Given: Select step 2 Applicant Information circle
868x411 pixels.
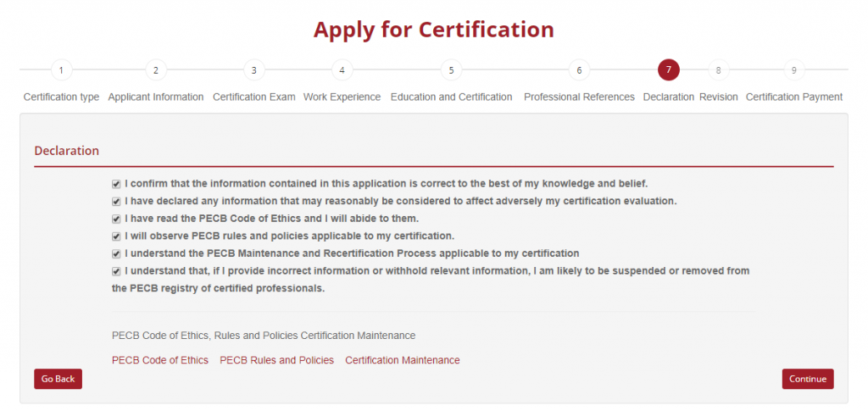Looking at the screenshot, I should click(x=155, y=70).
